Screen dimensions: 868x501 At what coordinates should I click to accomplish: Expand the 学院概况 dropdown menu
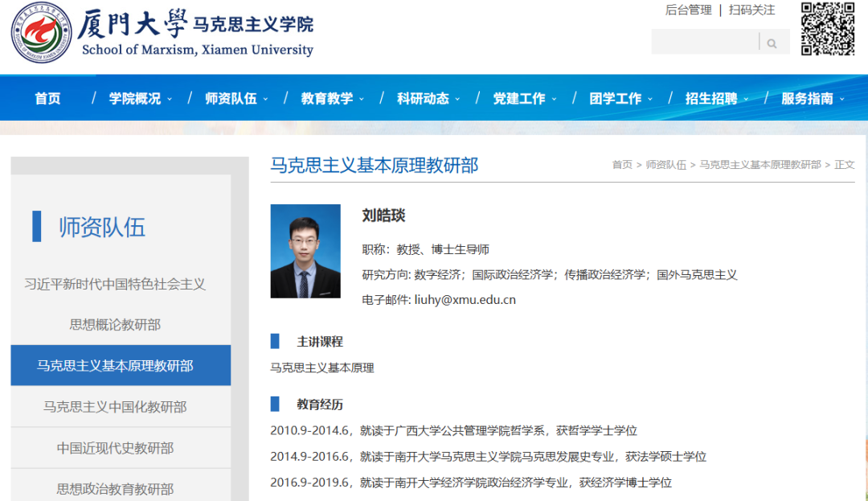(x=140, y=98)
